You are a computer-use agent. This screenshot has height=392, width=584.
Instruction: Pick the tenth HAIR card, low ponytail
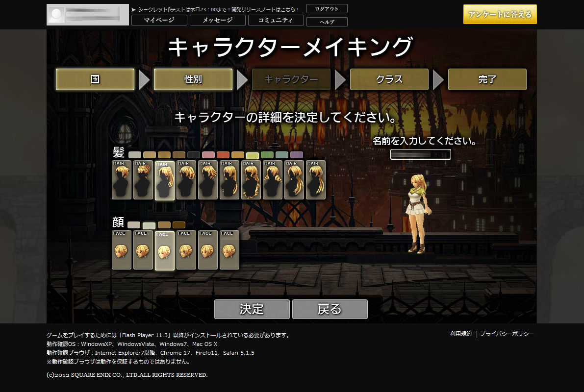tap(316, 180)
